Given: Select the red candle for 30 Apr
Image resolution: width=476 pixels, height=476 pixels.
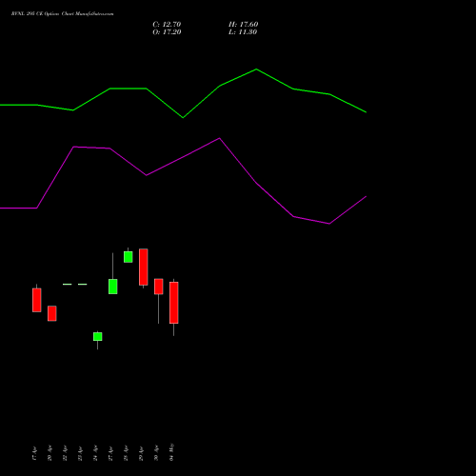Looking at the screenshot, I should (159, 287).
